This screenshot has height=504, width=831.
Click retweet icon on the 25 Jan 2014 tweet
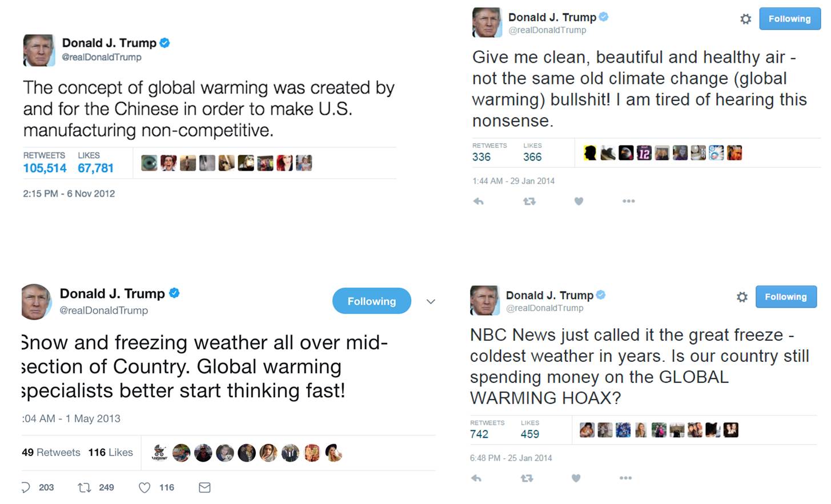coord(527,478)
